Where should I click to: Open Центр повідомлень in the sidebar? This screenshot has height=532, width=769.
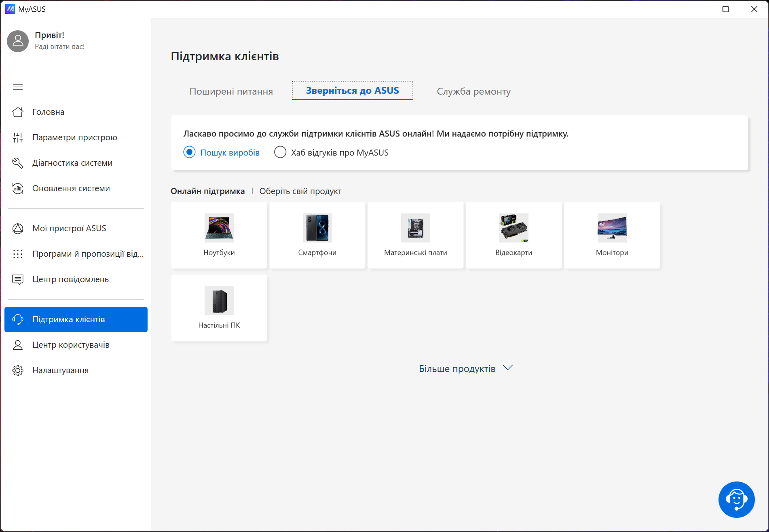click(x=76, y=279)
